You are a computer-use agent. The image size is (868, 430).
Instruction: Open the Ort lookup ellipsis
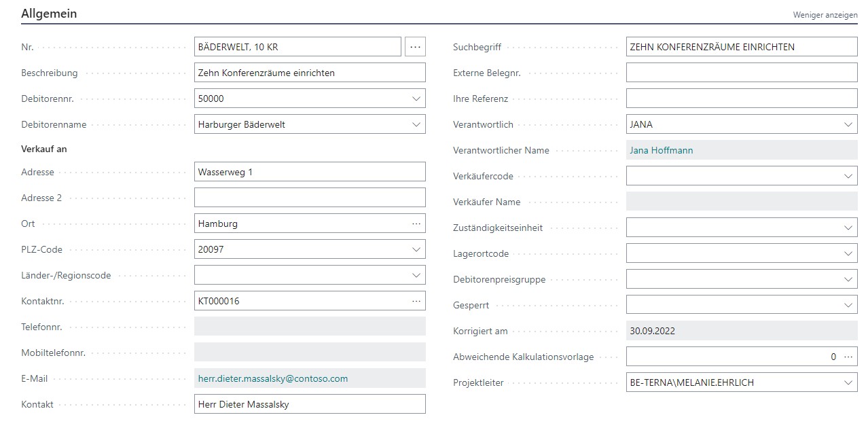pos(416,223)
